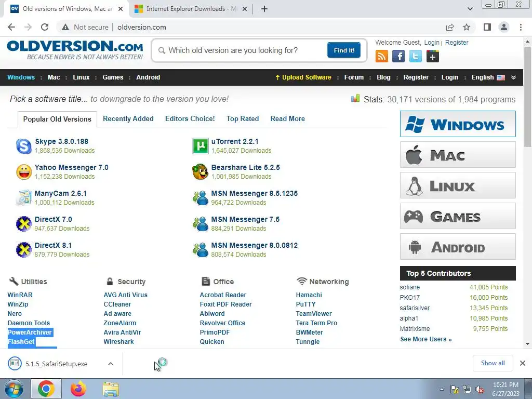Switch to the Top Rated tab

click(243, 119)
